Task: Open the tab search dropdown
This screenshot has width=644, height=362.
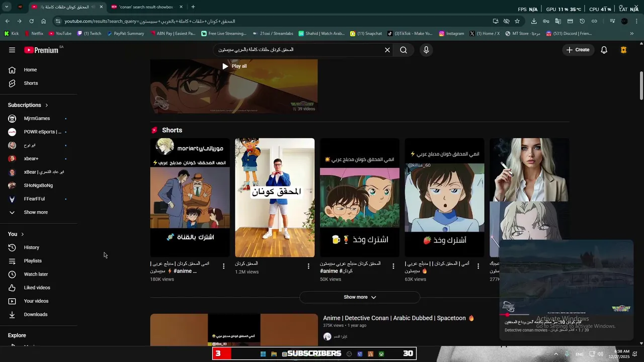Action: [x=7, y=7]
